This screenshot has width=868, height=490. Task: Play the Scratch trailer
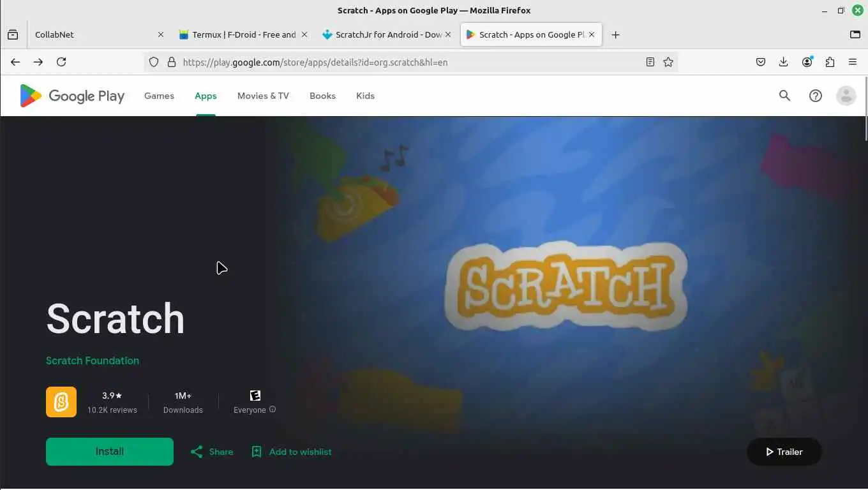click(784, 452)
